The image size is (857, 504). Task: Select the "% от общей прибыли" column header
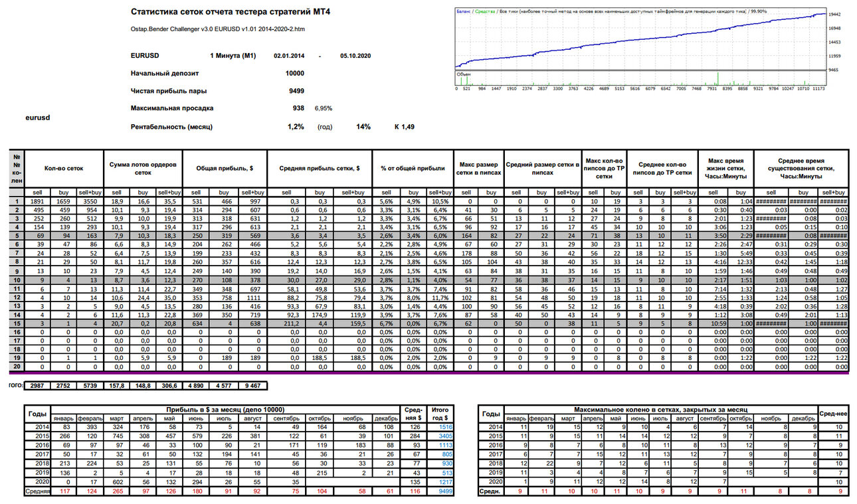pos(413,169)
